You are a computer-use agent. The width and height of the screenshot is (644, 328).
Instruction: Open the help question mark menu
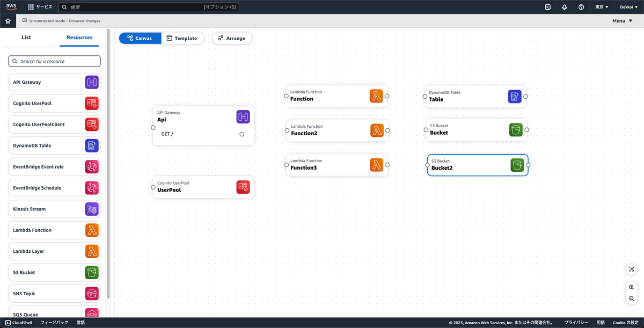click(x=581, y=7)
